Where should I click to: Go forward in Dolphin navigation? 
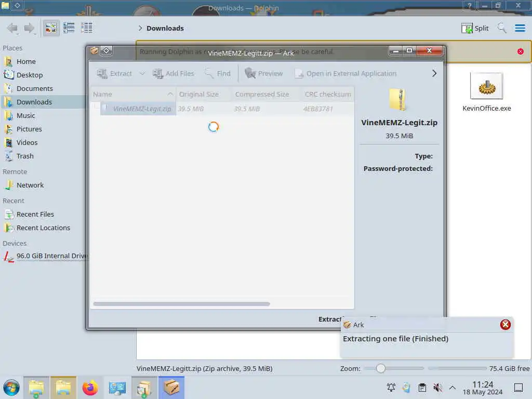coord(30,28)
